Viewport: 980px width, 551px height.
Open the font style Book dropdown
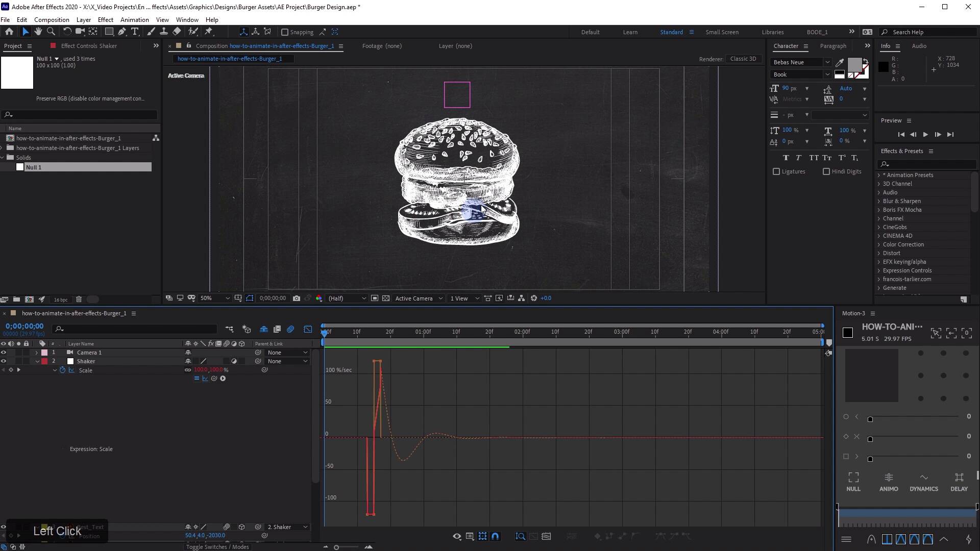[800, 74]
